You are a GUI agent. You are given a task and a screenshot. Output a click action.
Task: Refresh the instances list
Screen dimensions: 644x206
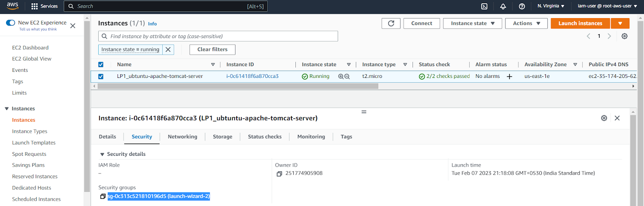coord(391,23)
